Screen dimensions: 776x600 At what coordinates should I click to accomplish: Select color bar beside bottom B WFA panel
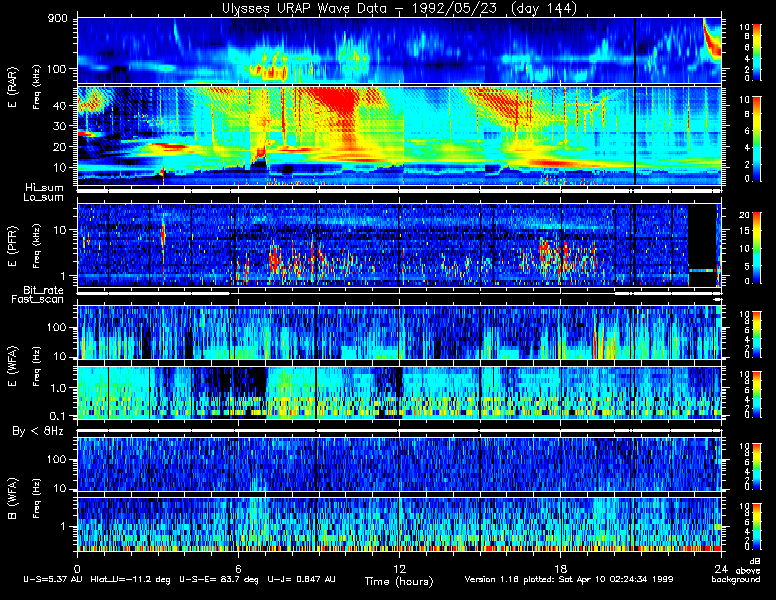pyautogui.click(x=757, y=527)
